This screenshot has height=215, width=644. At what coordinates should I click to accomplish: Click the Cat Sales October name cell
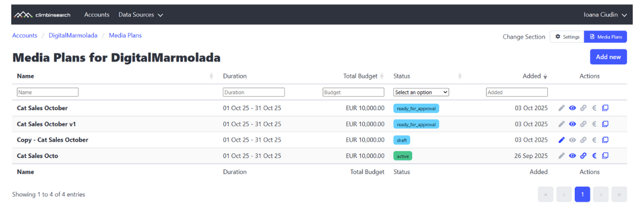(42, 108)
